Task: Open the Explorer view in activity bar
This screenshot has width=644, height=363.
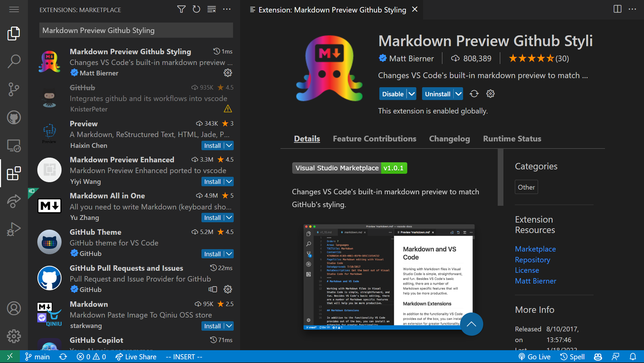Action: pos(14,33)
